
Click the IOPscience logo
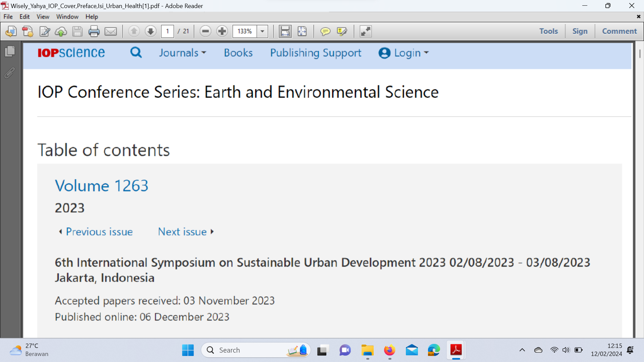point(71,53)
